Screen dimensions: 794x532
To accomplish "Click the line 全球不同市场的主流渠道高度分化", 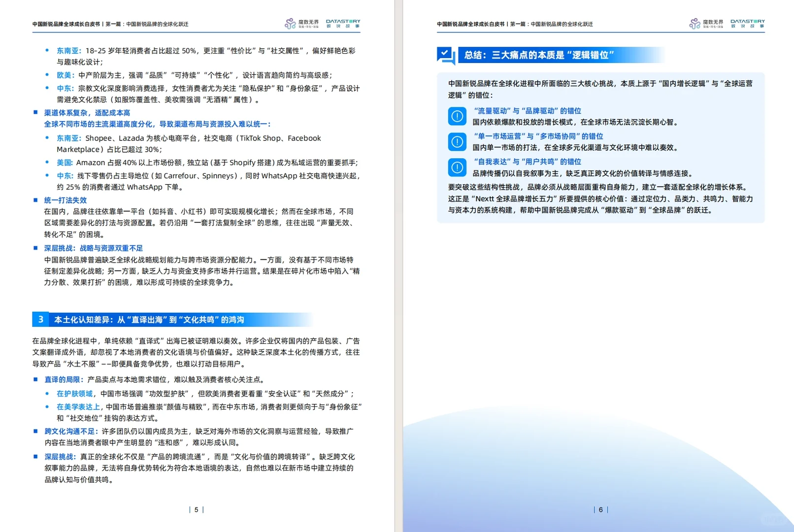I will click(x=157, y=124).
